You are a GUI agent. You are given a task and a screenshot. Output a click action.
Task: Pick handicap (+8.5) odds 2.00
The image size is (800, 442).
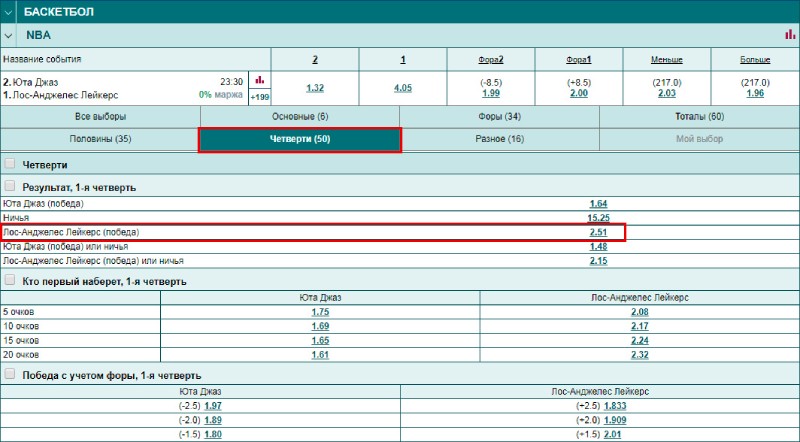(579, 93)
